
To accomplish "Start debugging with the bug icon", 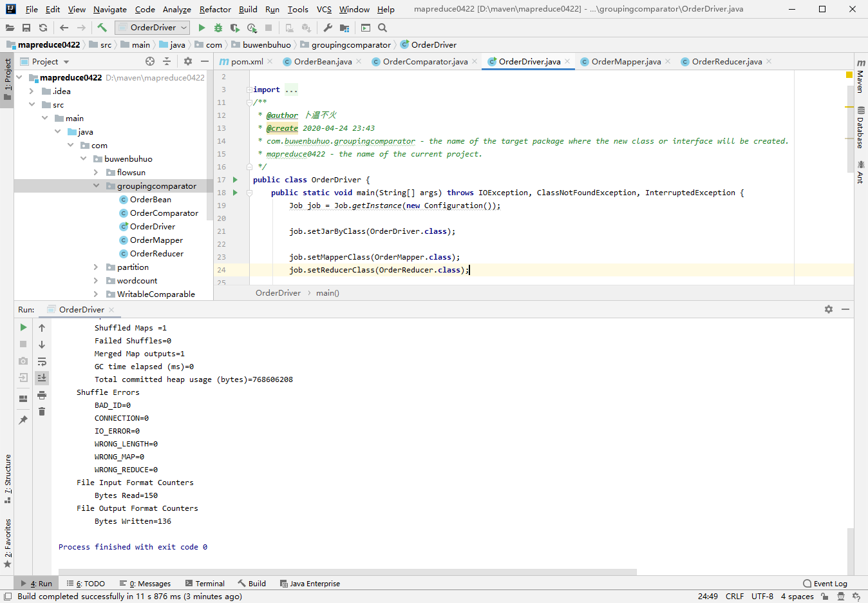I will coord(218,28).
